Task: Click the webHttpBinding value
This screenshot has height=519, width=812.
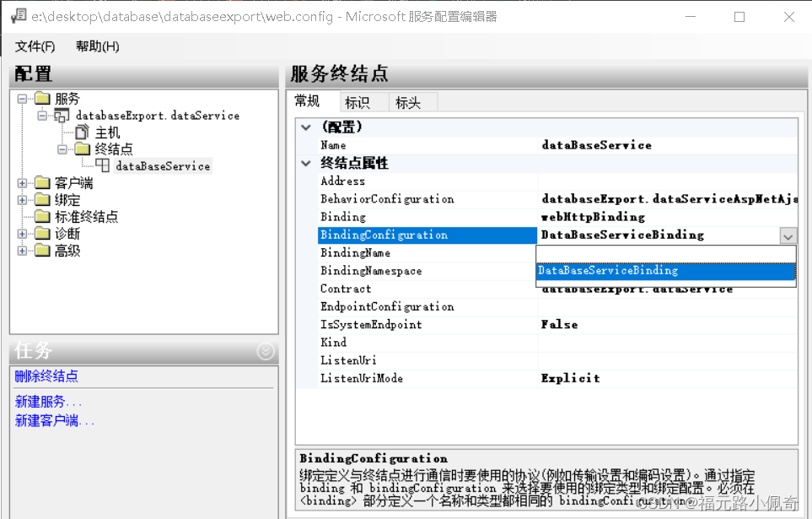Action: coord(593,217)
